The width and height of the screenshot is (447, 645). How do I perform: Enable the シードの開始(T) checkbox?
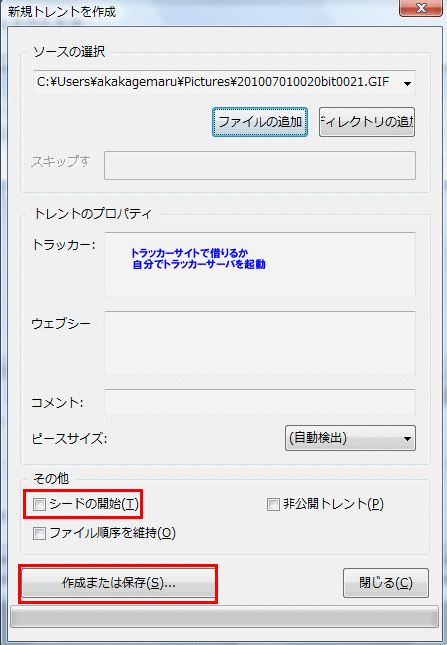click(39, 504)
